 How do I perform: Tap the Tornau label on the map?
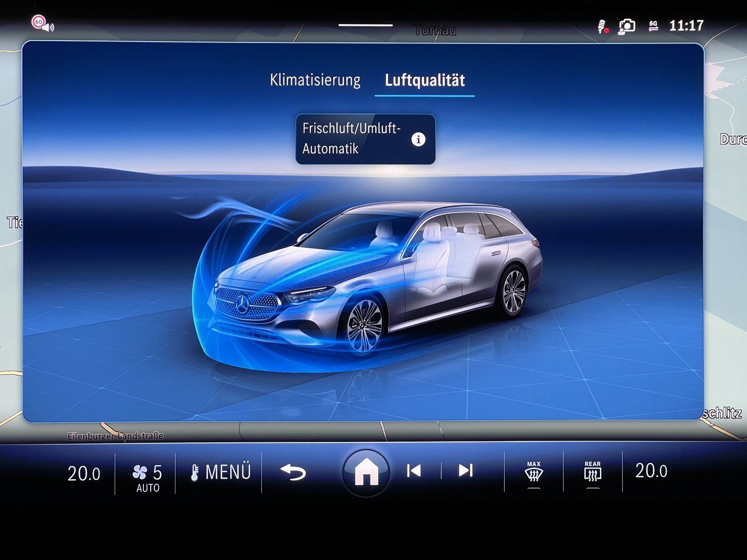tap(435, 31)
